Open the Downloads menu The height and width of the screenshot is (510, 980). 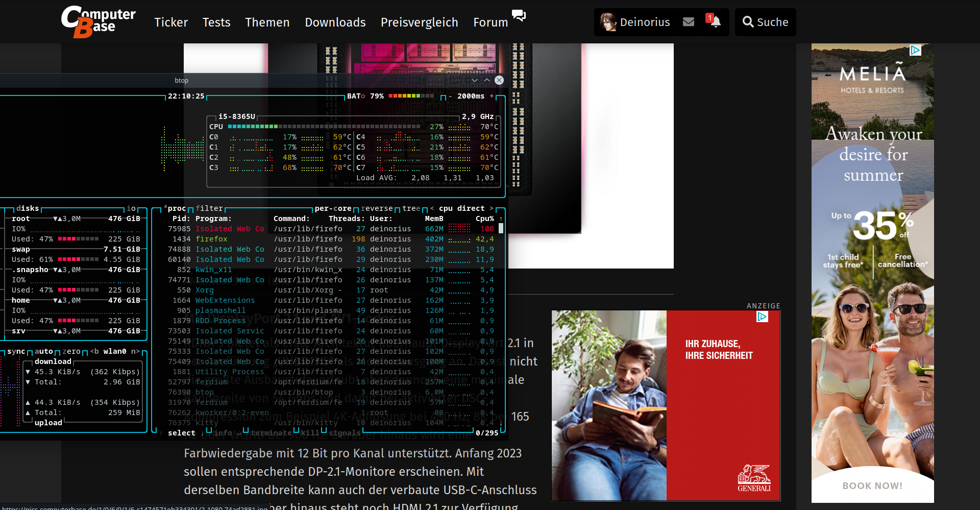click(x=335, y=22)
